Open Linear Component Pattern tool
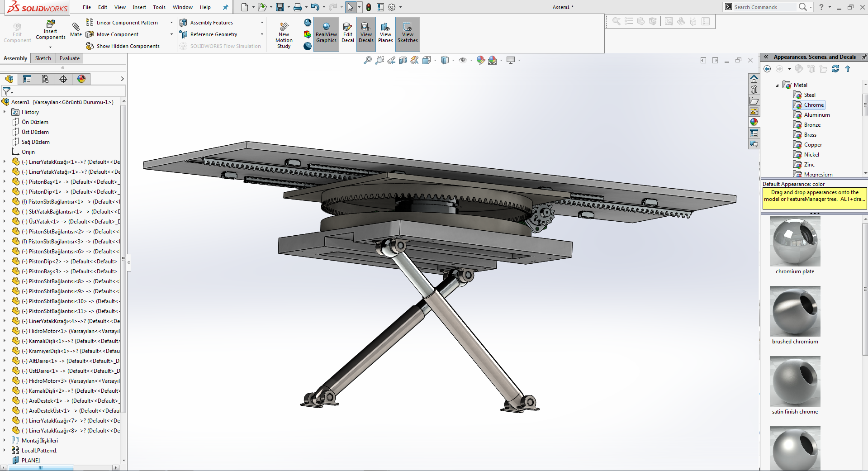The image size is (868, 471). click(x=122, y=23)
